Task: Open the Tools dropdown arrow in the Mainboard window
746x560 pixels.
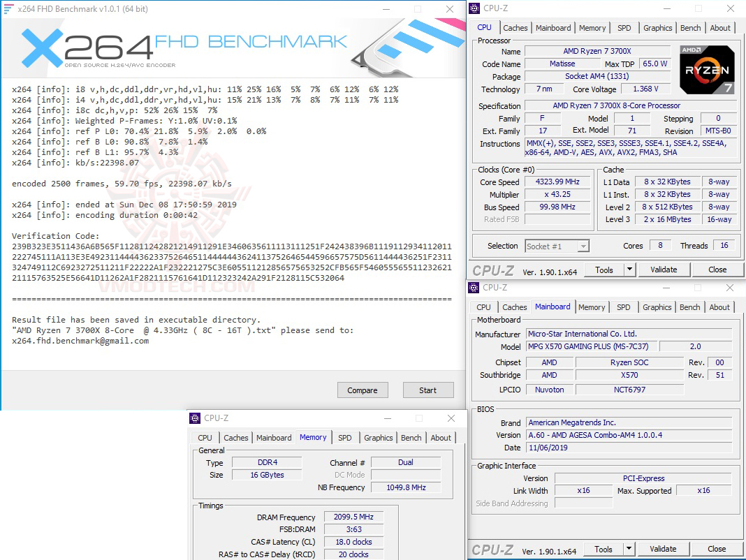Action: click(x=629, y=549)
